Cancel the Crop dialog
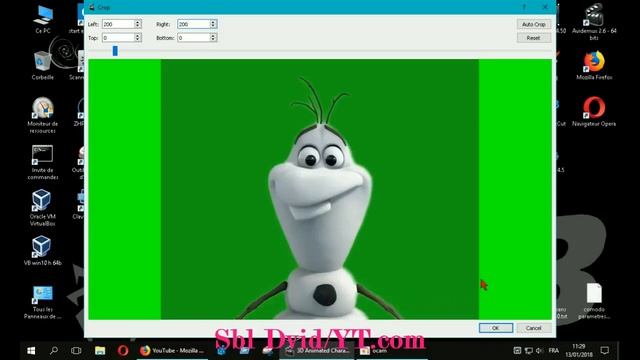The width and height of the screenshot is (640, 360). pyautogui.click(x=533, y=328)
